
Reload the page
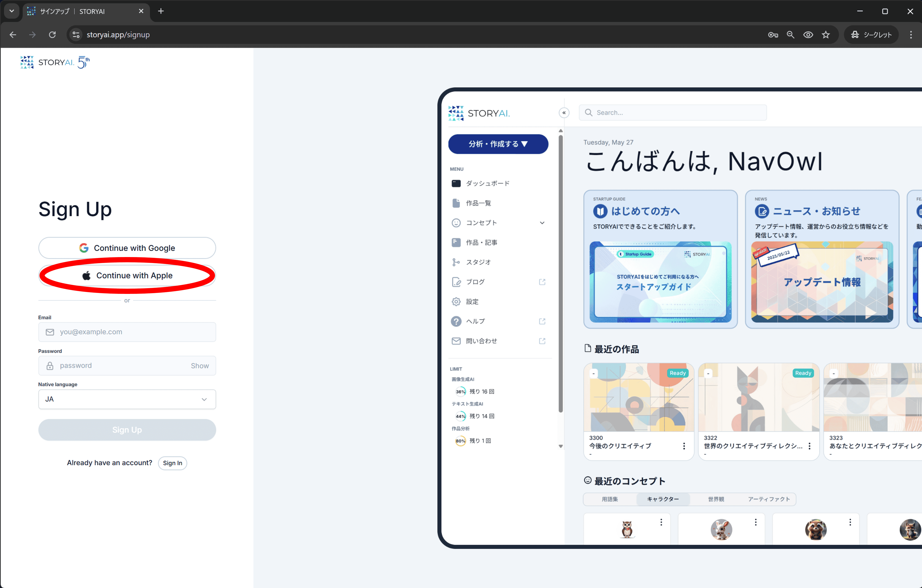click(53, 34)
